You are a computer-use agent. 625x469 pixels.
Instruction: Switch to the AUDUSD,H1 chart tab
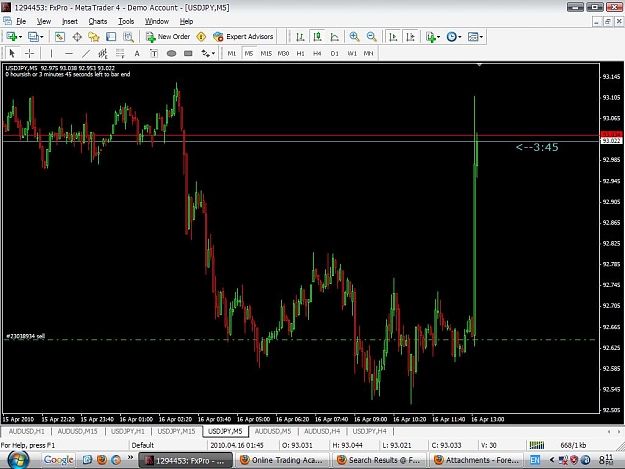tap(26, 431)
